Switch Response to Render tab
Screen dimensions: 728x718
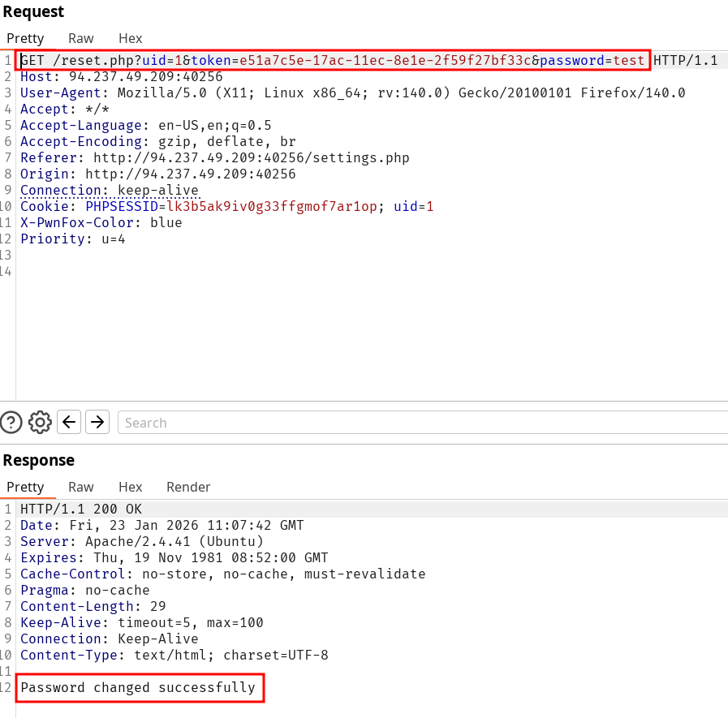[188, 487]
